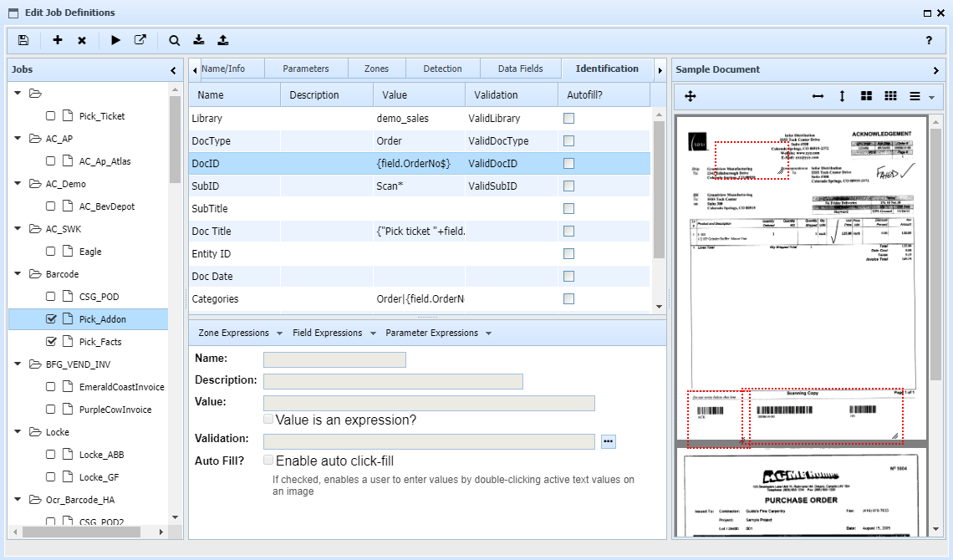Click the Description input field
This screenshot has height=560, width=953.
click(x=393, y=381)
